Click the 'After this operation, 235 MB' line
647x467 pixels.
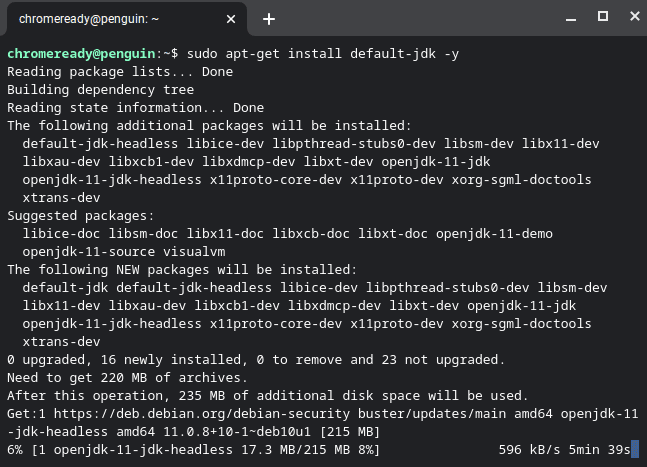[x=267, y=396]
